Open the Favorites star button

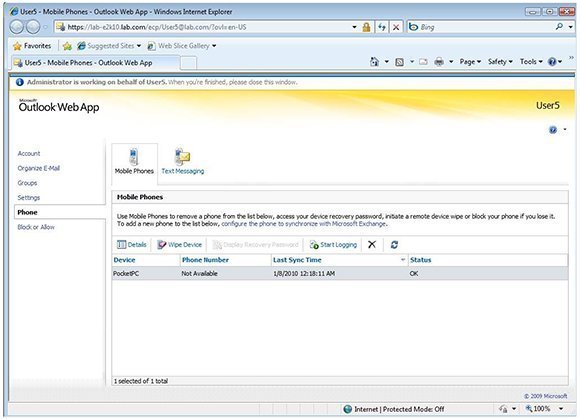(17, 46)
